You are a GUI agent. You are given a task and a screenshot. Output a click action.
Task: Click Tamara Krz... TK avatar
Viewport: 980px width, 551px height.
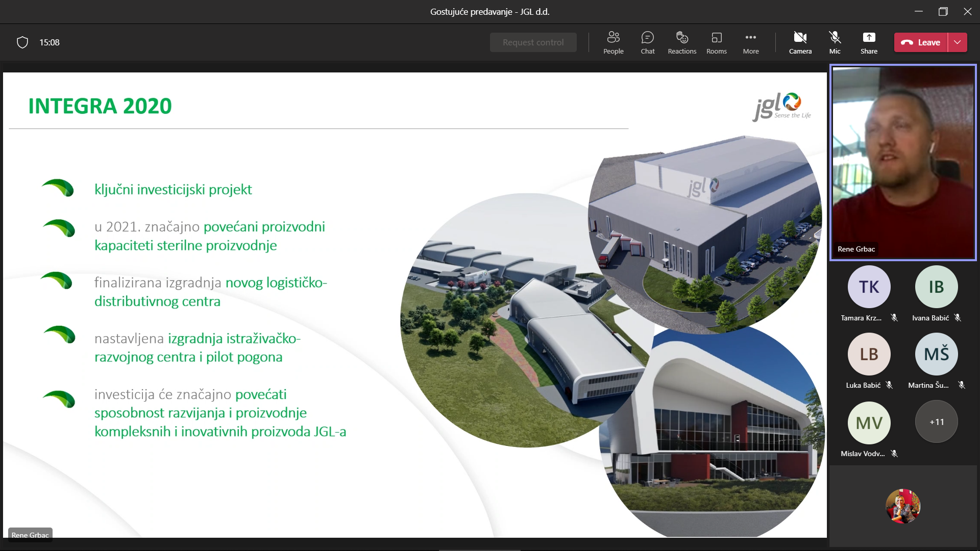(869, 287)
